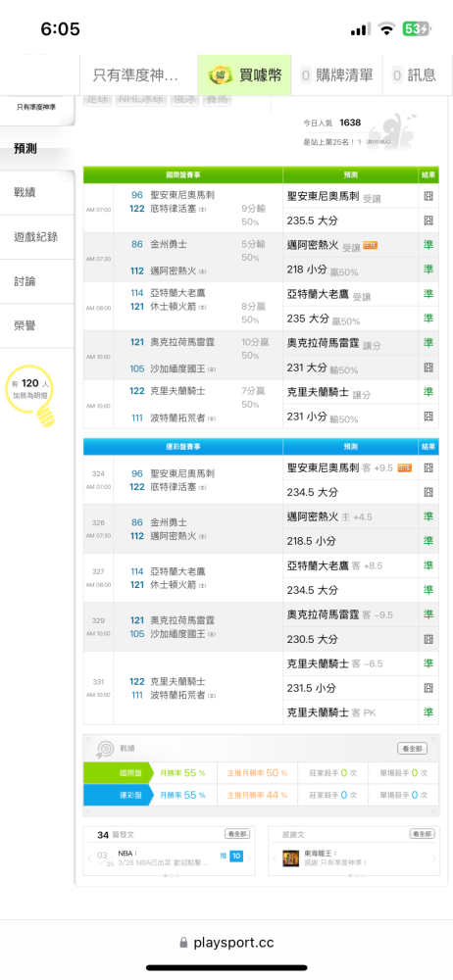
Task: Click 看全部 button in 戰績 panel
Action: [413, 748]
